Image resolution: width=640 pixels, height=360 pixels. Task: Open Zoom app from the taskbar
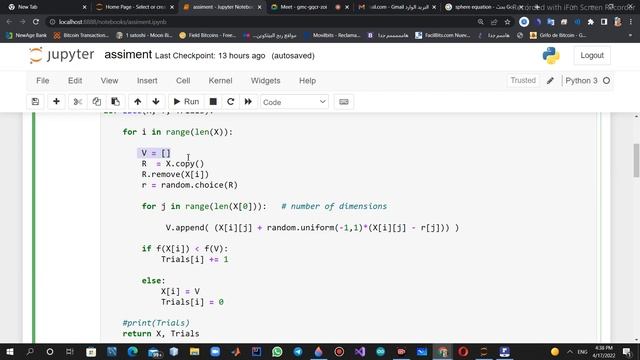[215, 351]
